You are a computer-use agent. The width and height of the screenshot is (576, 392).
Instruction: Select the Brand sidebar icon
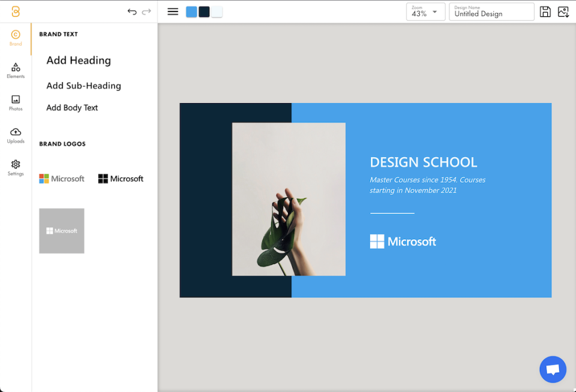(15, 38)
